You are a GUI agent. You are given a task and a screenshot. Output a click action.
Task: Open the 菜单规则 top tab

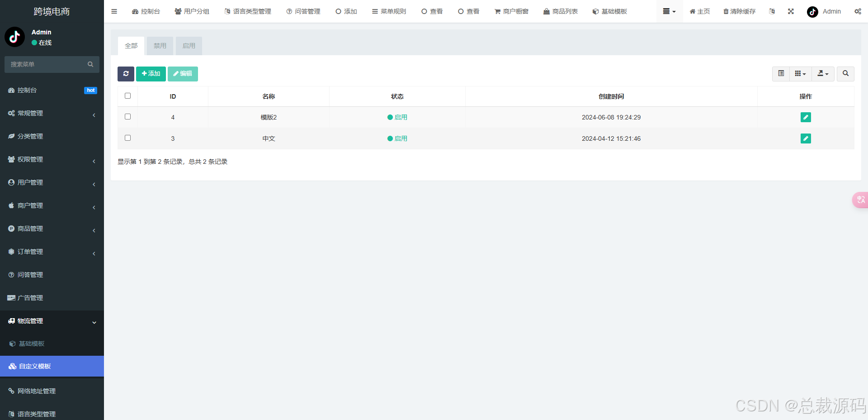coord(389,11)
